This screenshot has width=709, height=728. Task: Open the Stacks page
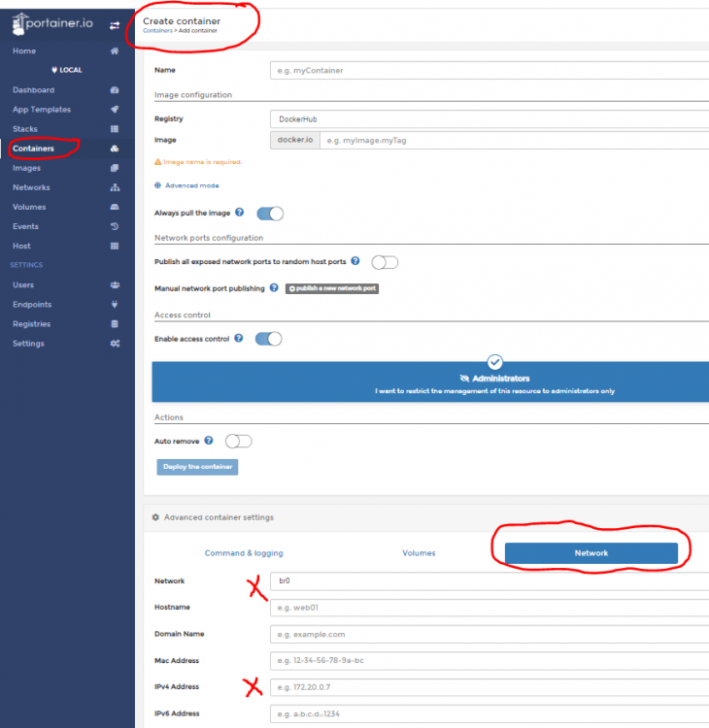click(25, 129)
